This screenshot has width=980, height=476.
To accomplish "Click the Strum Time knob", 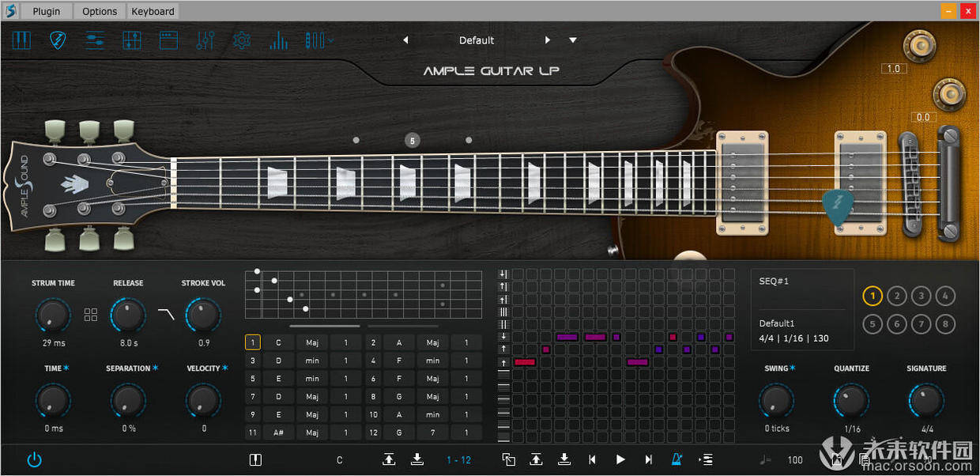I will (53, 315).
